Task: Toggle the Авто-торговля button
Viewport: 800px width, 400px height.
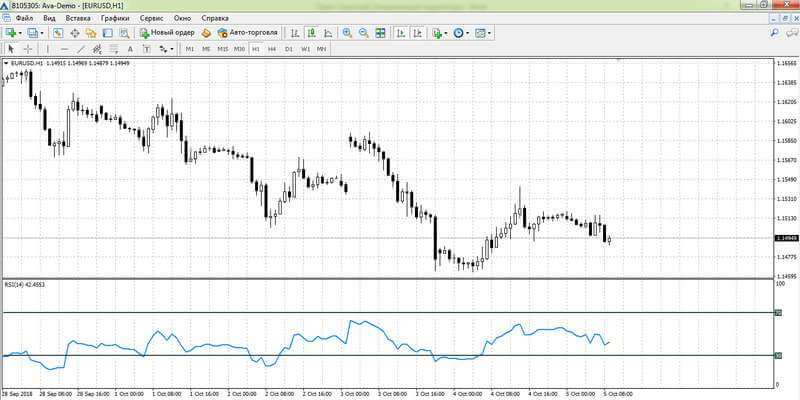Action: 247,33
